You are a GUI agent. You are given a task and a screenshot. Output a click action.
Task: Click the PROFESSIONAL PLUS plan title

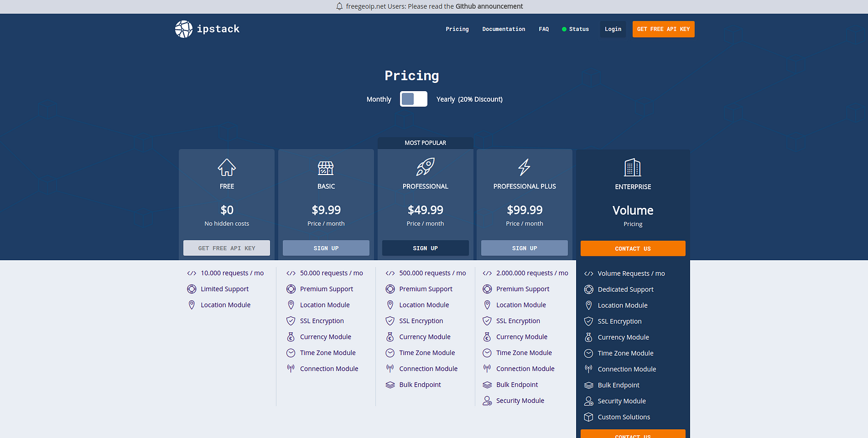[x=525, y=186]
